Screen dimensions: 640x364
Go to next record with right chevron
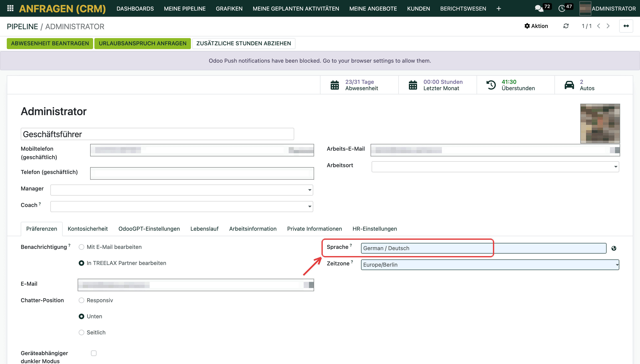click(x=608, y=26)
